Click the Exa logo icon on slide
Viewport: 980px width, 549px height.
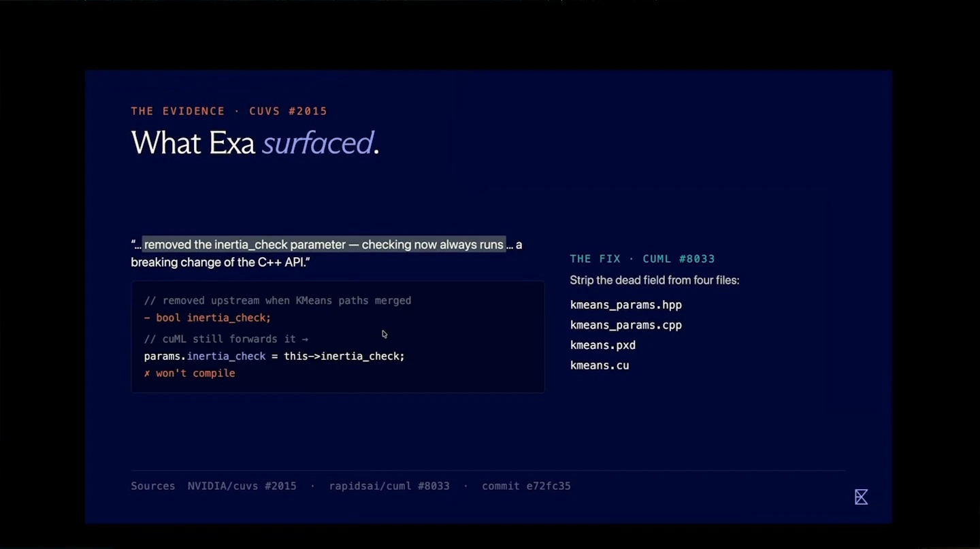click(x=861, y=497)
